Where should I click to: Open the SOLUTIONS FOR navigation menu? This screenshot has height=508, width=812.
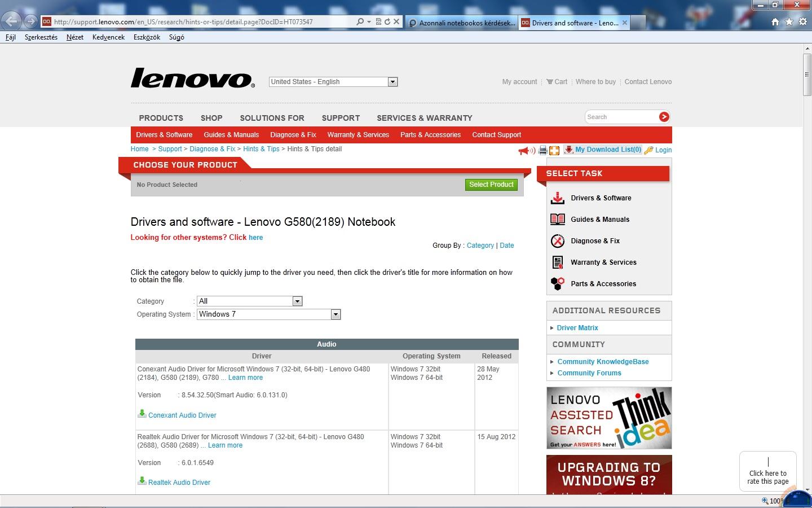[272, 118]
